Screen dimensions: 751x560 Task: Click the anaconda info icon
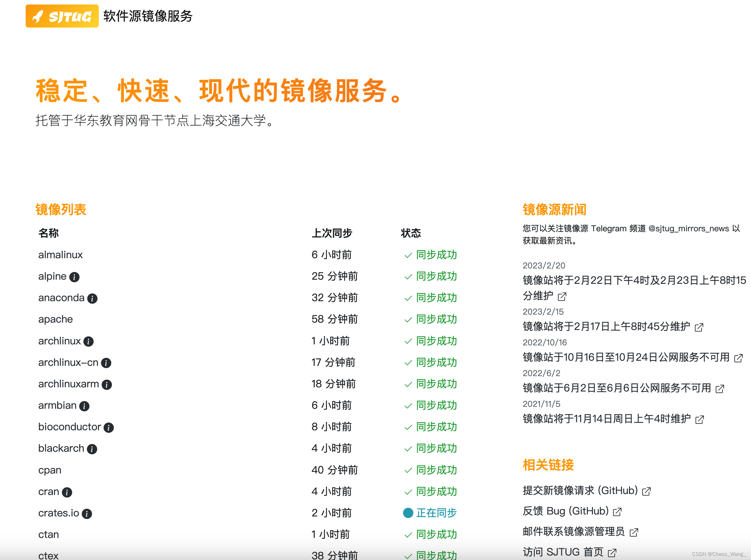pos(92,299)
